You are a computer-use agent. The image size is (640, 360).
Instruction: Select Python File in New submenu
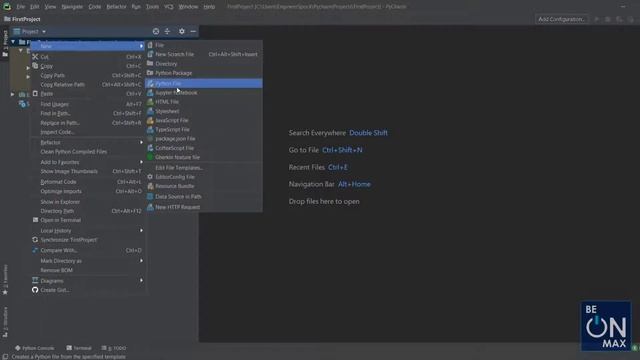click(x=204, y=83)
